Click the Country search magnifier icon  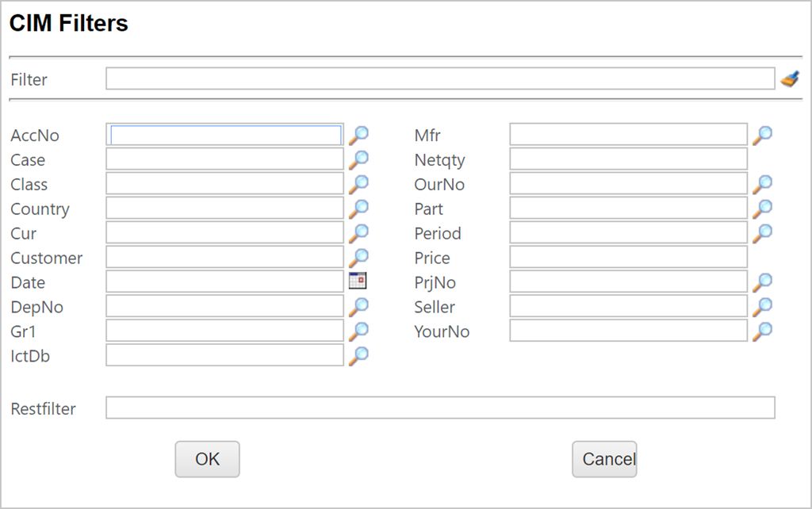[x=359, y=209]
